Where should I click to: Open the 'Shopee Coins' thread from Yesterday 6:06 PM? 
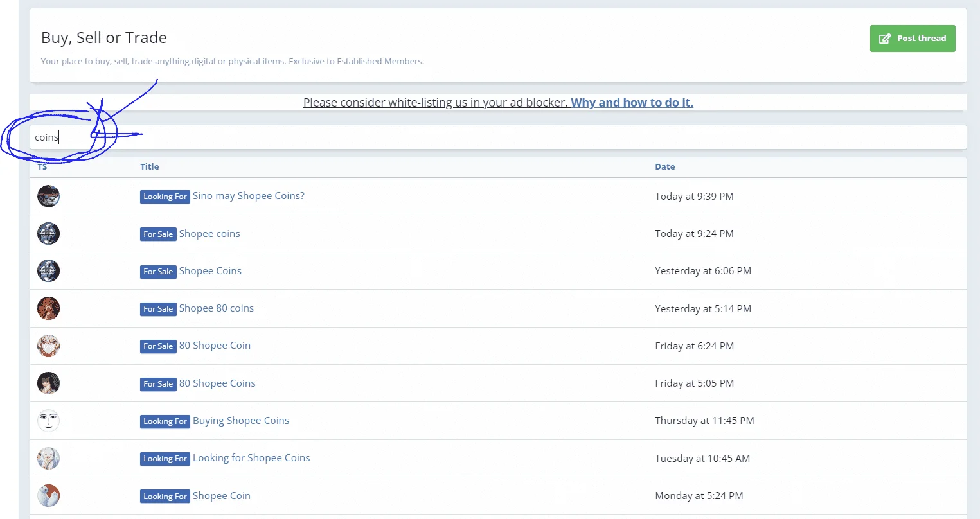click(x=210, y=271)
